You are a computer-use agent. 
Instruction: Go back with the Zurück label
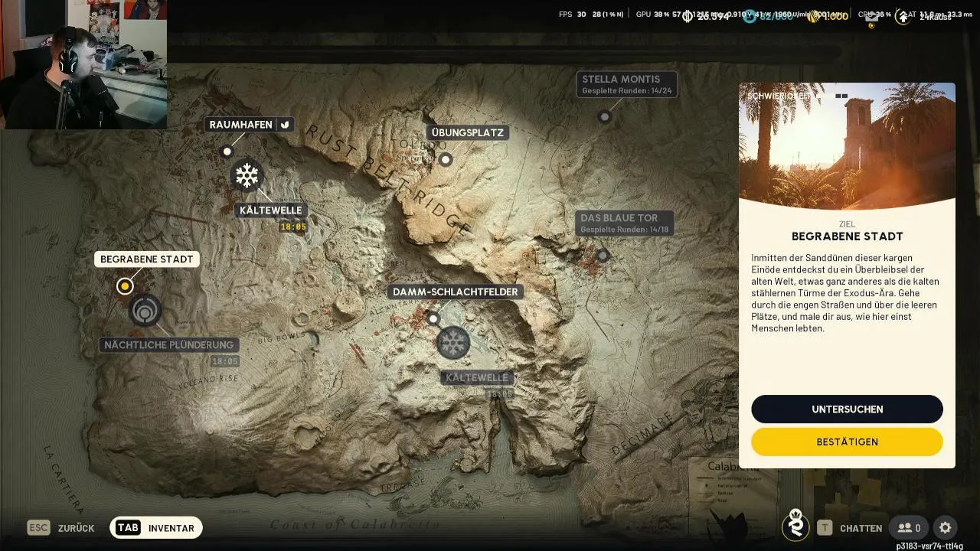click(x=76, y=528)
